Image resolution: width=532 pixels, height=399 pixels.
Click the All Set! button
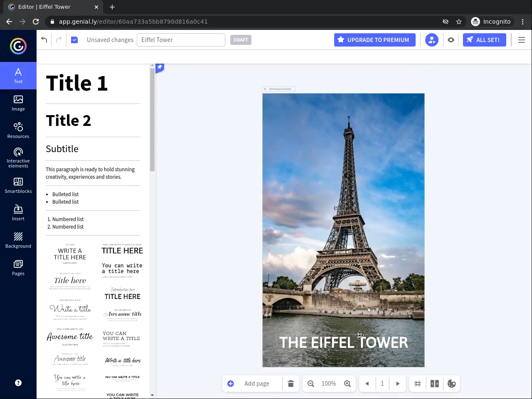484,40
